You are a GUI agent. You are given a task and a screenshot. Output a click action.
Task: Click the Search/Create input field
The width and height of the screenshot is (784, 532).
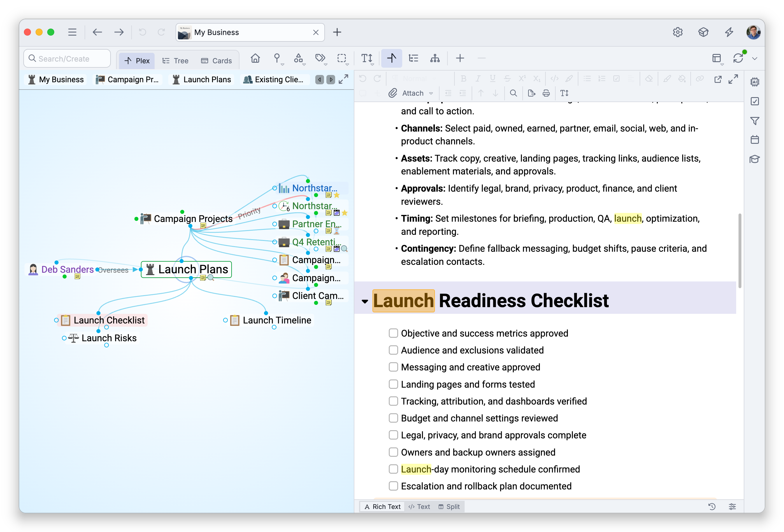coord(67,59)
